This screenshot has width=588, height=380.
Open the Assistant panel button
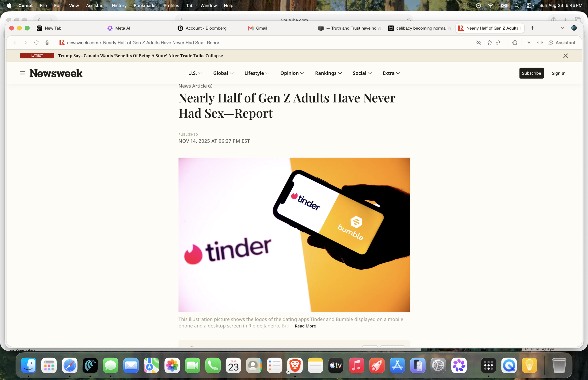562,43
